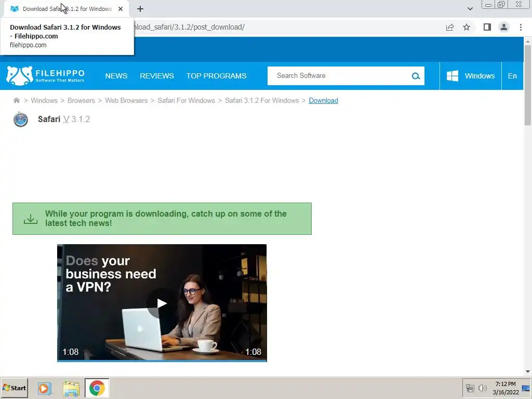
Task: Click the Safari V 3.1.2 title
Action: [x=64, y=119]
